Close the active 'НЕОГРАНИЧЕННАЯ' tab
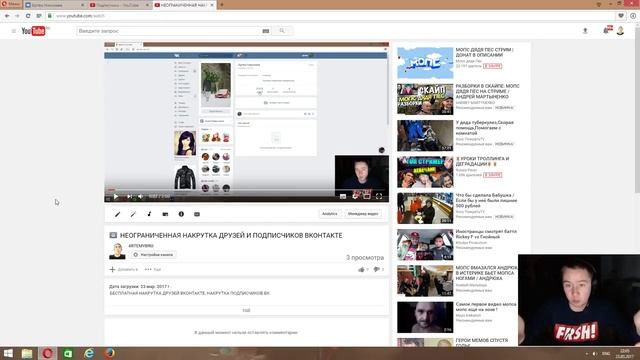 click(x=212, y=5)
